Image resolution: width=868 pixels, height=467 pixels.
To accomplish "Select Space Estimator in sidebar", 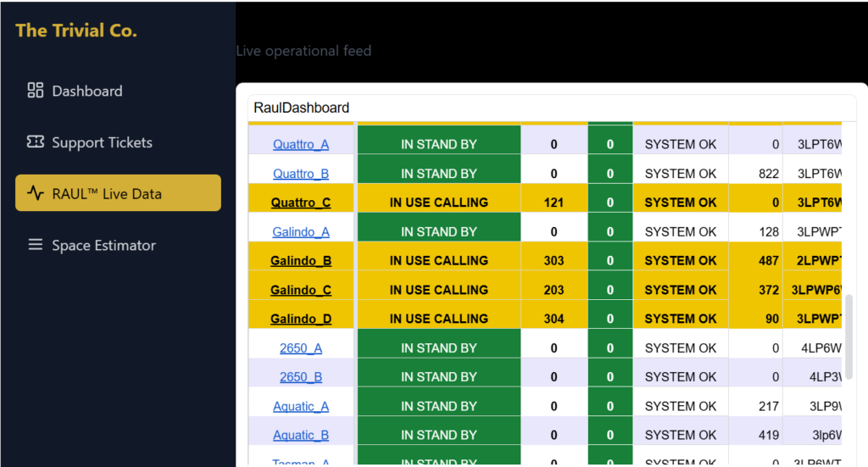I will [103, 245].
